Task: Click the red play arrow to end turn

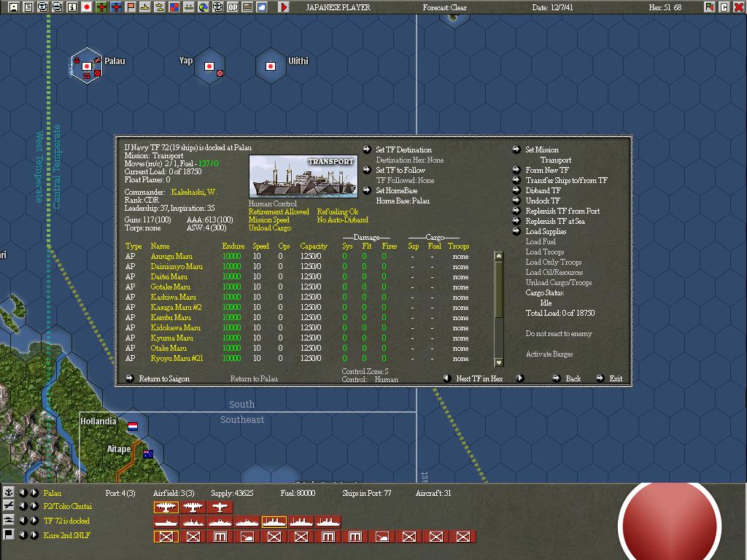Action: (284, 7)
